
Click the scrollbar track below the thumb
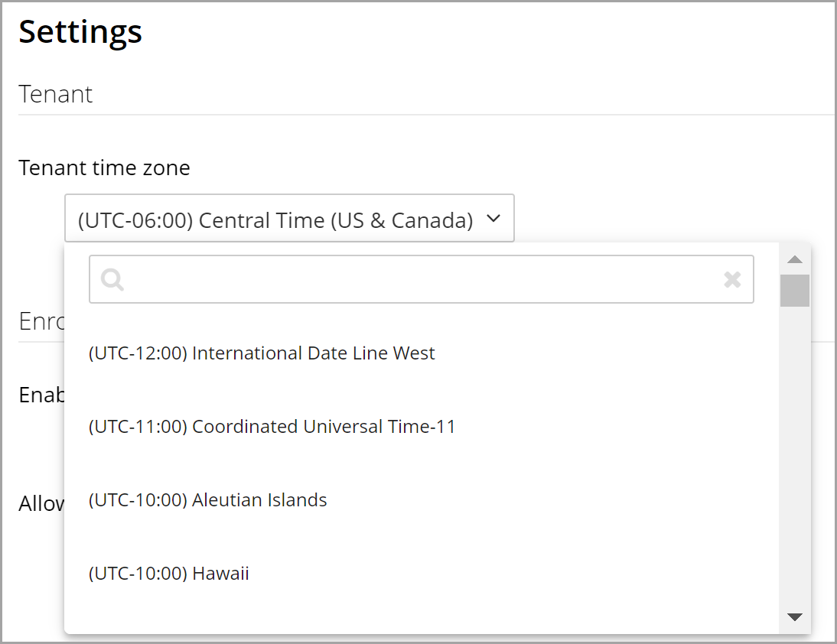pos(795,459)
